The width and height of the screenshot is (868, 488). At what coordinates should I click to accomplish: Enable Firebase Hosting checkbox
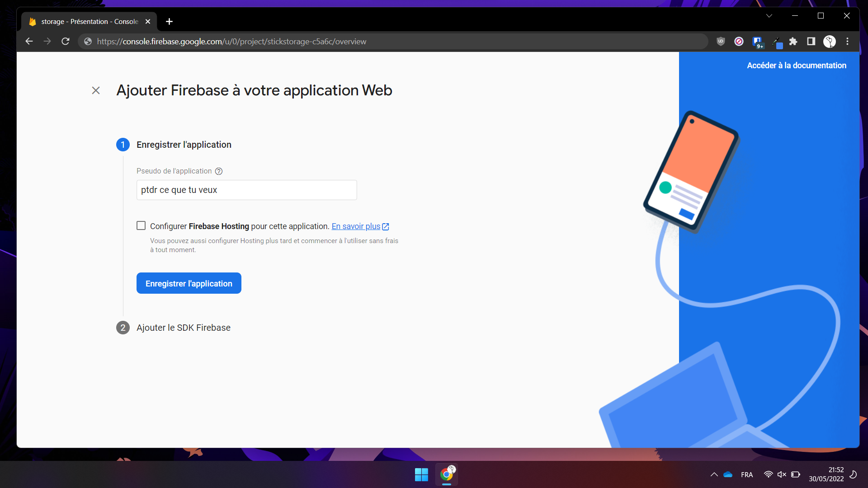coord(141,225)
